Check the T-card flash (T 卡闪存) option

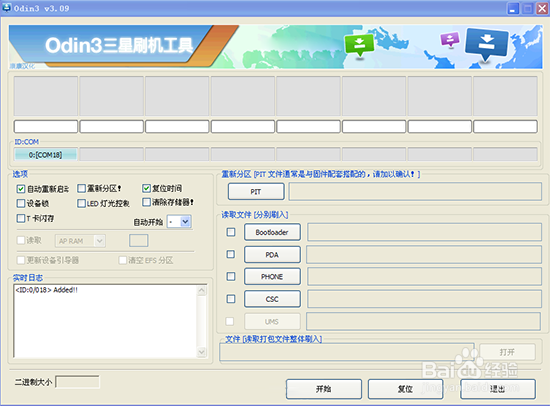(21, 218)
